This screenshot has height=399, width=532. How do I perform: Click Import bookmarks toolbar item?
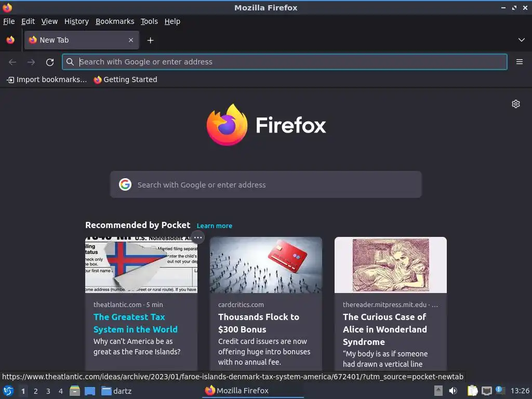(x=47, y=79)
